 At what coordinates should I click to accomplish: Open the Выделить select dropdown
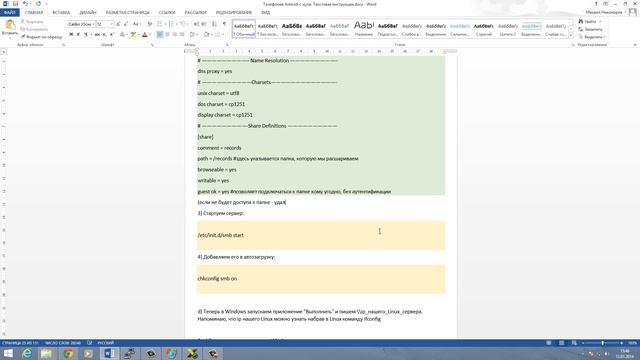592,37
